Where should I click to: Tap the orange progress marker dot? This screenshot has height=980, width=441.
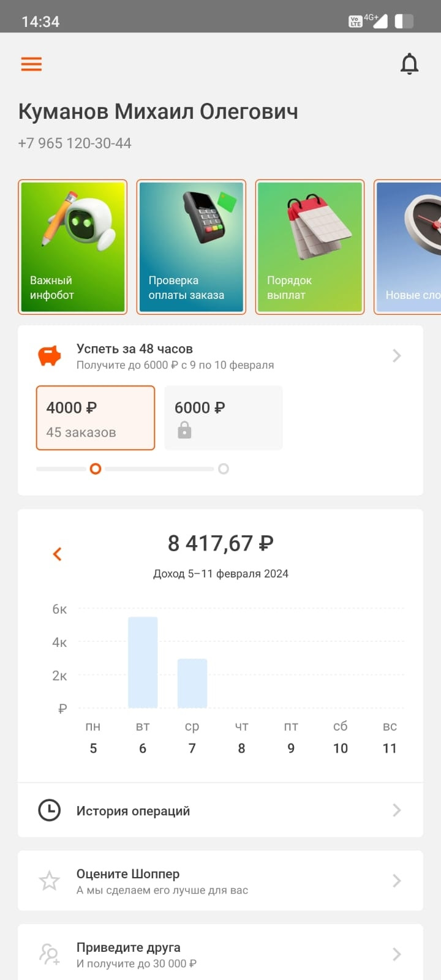click(96, 469)
